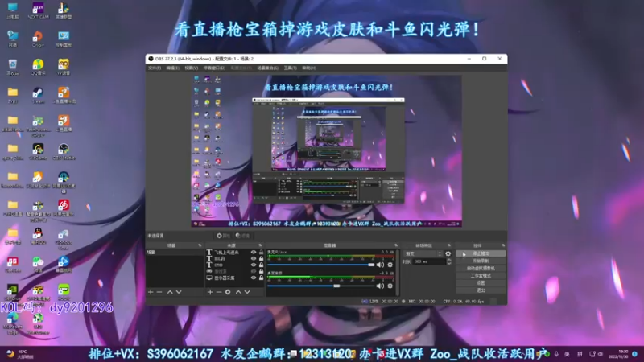Open the QQ penguin desktop shortcut
The height and width of the screenshot is (362, 644).
point(38,236)
